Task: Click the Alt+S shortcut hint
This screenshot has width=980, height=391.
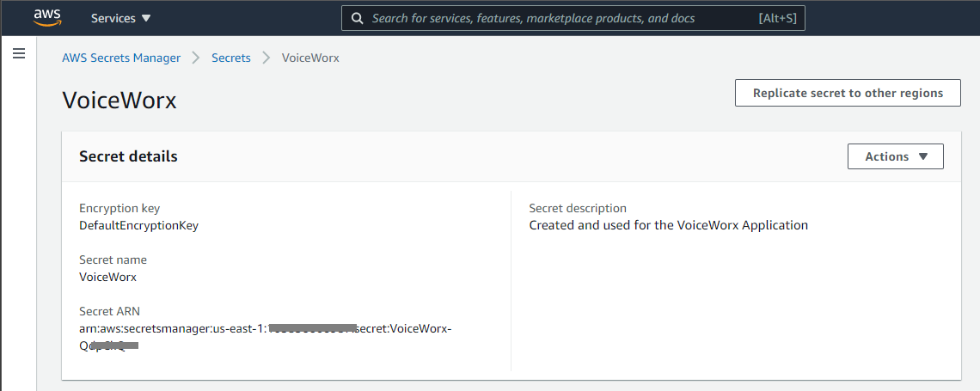Action: point(777,18)
